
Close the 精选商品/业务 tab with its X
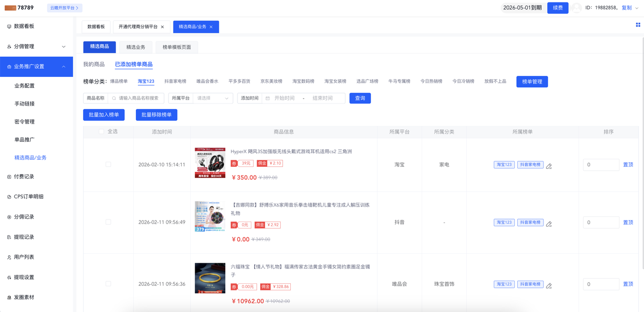pyautogui.click(x=211, y=27)
